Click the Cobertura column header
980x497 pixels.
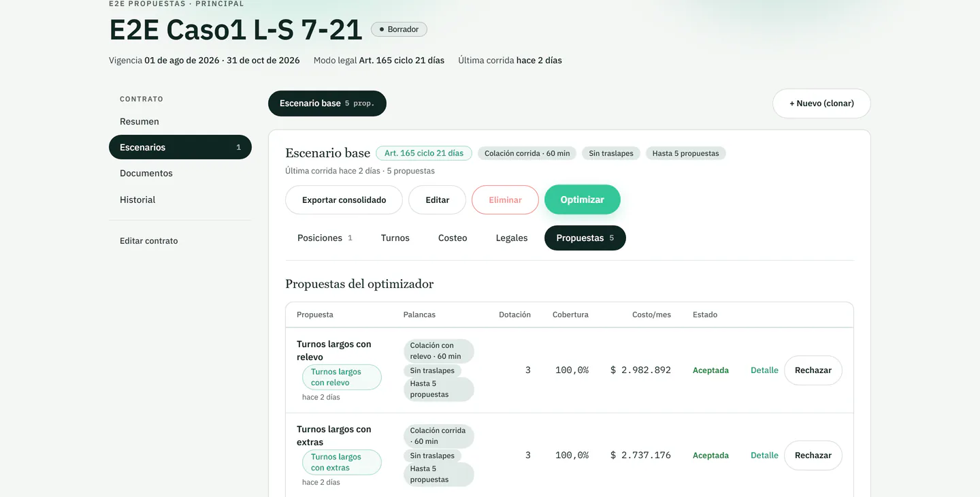tap(570, 315)
